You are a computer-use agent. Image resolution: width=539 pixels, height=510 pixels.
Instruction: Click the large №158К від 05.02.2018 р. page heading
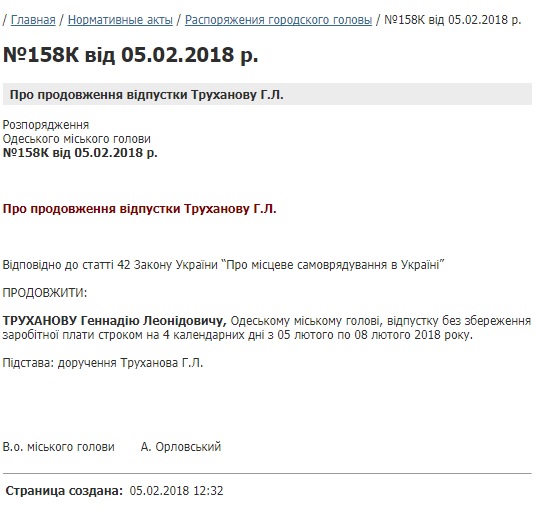[x=131, y=54]
